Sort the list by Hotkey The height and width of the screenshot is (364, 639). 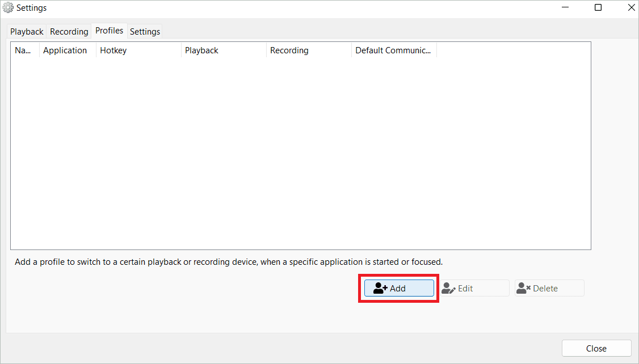click(113, 50)
